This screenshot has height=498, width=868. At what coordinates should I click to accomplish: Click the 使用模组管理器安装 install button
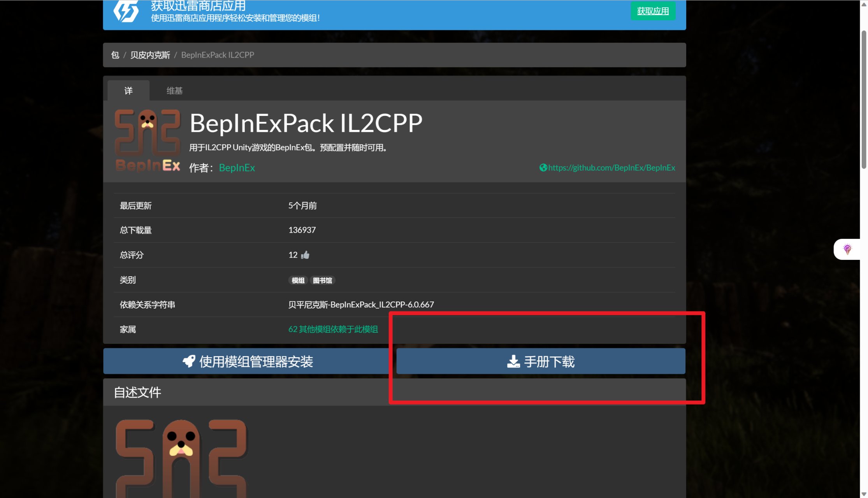click(x=248, y=361)
